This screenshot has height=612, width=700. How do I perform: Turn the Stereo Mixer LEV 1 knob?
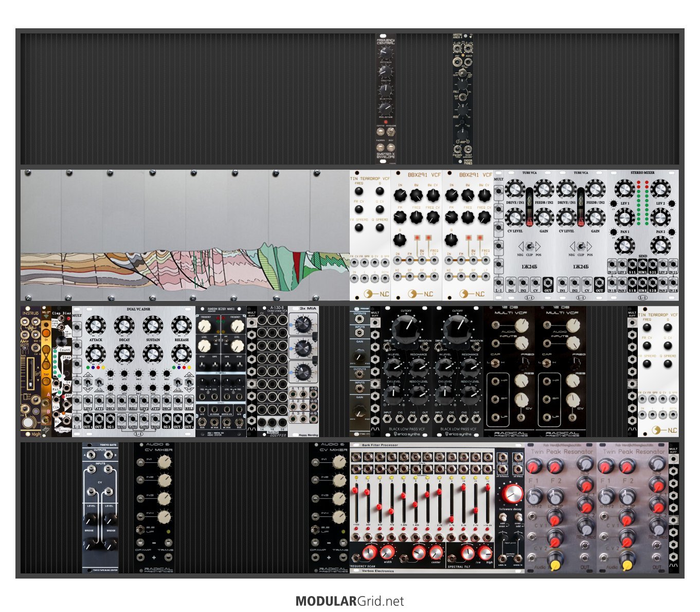coord(624,189)
